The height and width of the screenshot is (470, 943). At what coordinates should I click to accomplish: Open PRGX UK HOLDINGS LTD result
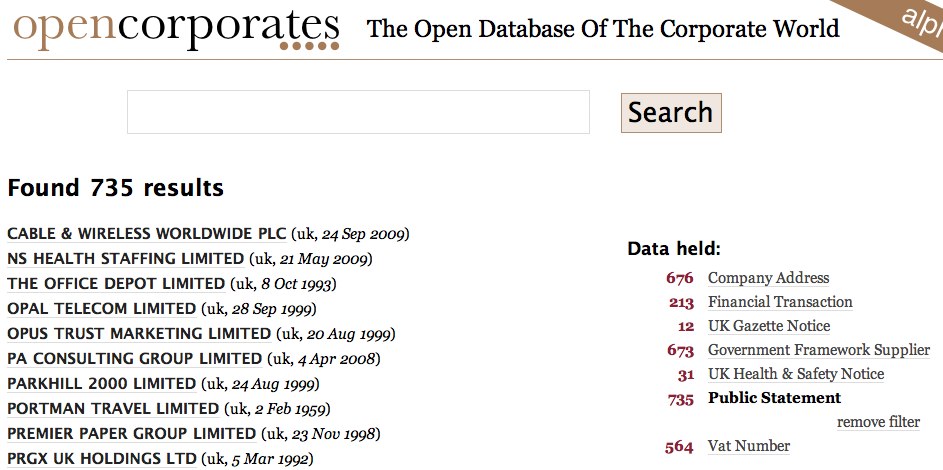(x=101, y=459)
